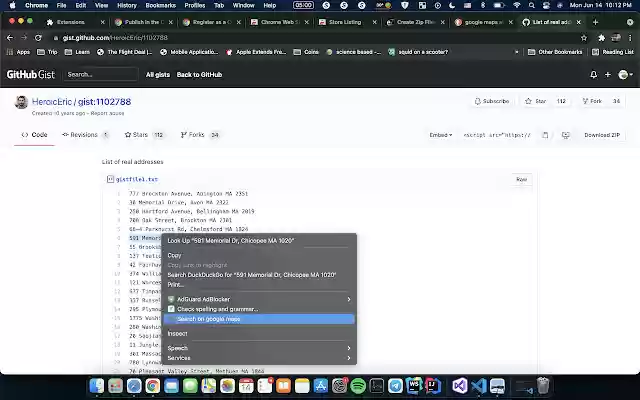
Task: Open the gist:1102788 title link
Action: click(x=104, y=102)
